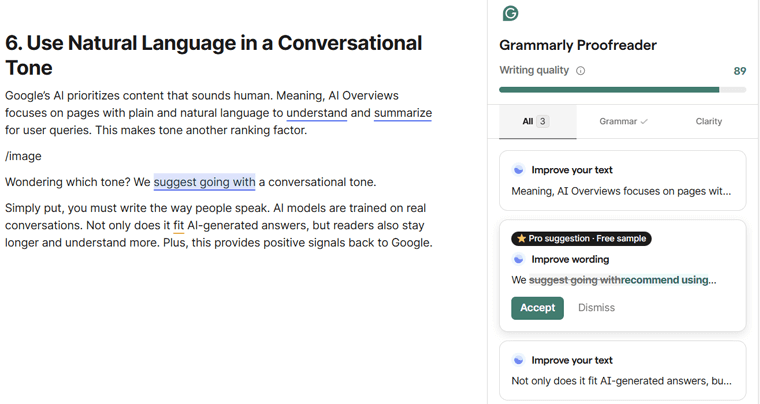Click the sentence 'This makes tone another ranking factor.'
Viewport: 760px width, 404px height.
(201, 130)
